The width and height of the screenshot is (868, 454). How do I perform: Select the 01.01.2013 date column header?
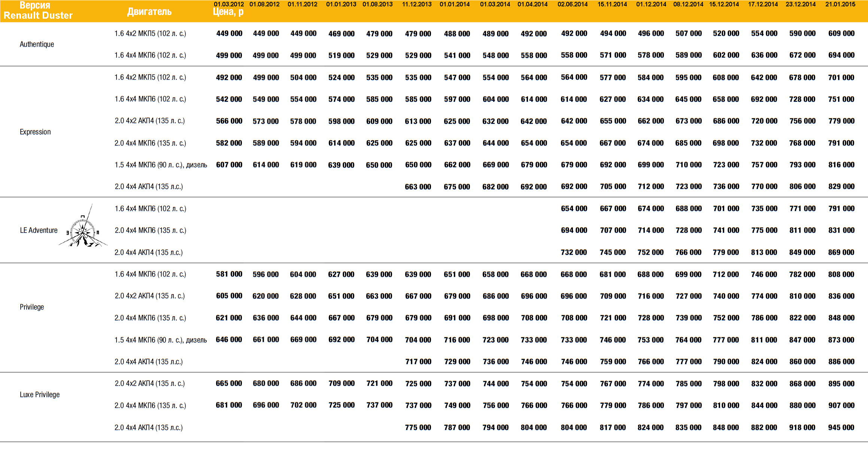point(341,4)
